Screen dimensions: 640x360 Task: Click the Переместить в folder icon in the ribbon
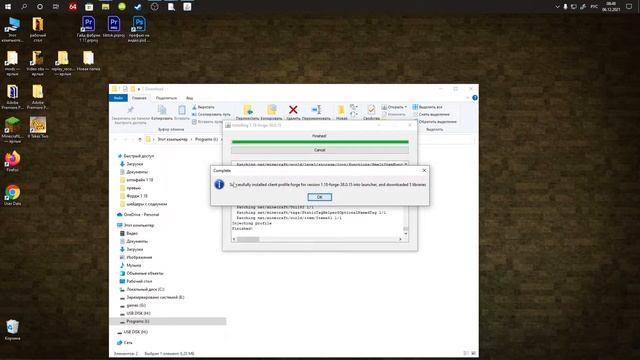click(x=248, y=110)
